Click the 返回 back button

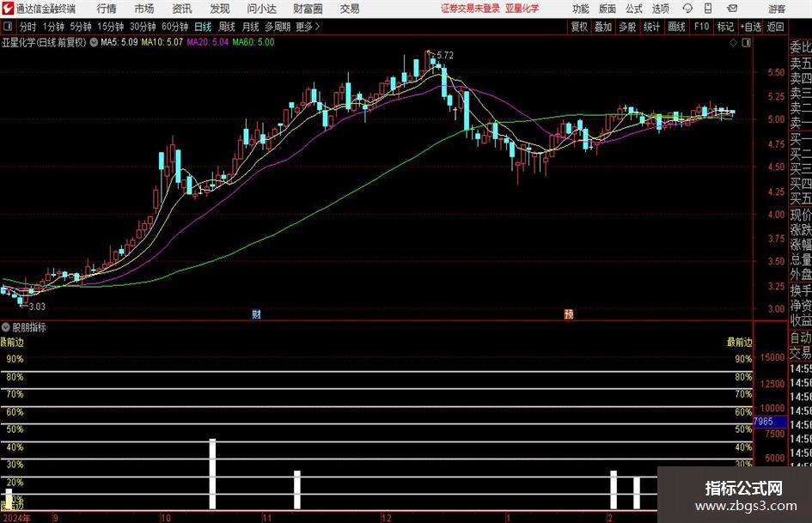coord(775,27)
